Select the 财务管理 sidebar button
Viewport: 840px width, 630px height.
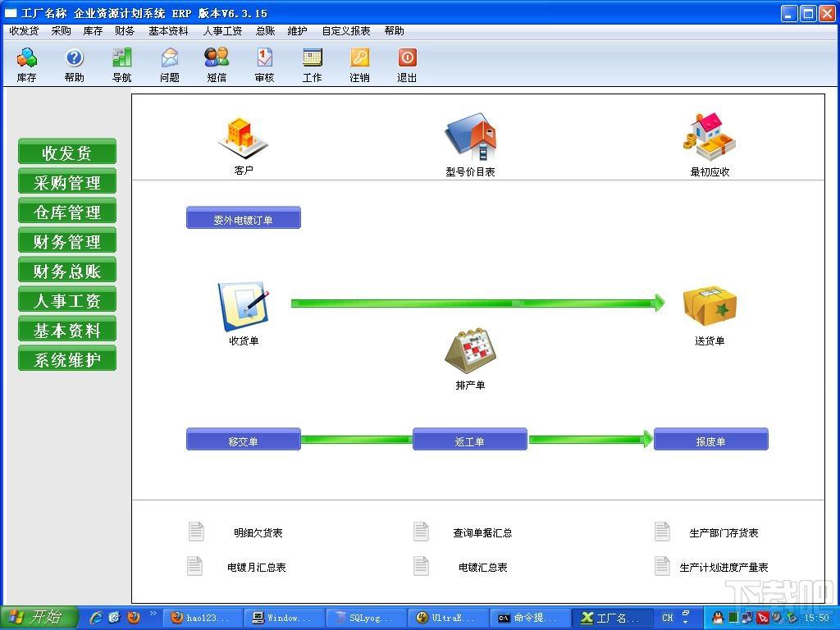67,241
